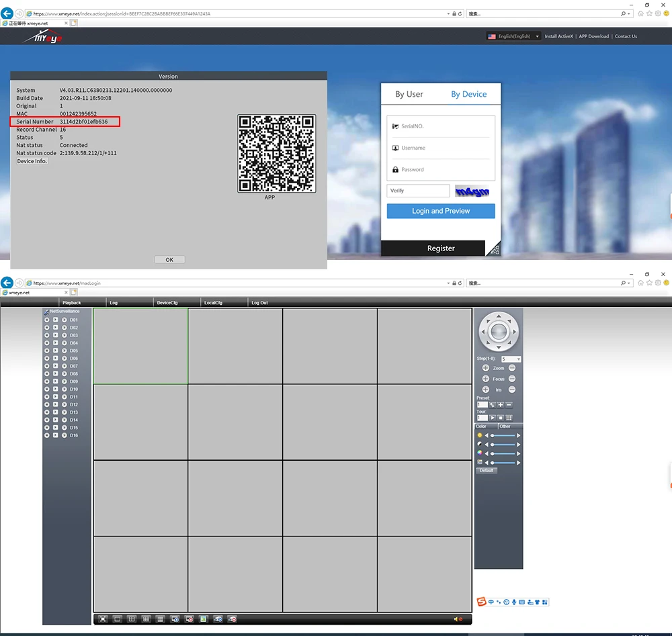Open the Playback menu
The height and width of the screenshot is (636, 672).
click(72, 303)
